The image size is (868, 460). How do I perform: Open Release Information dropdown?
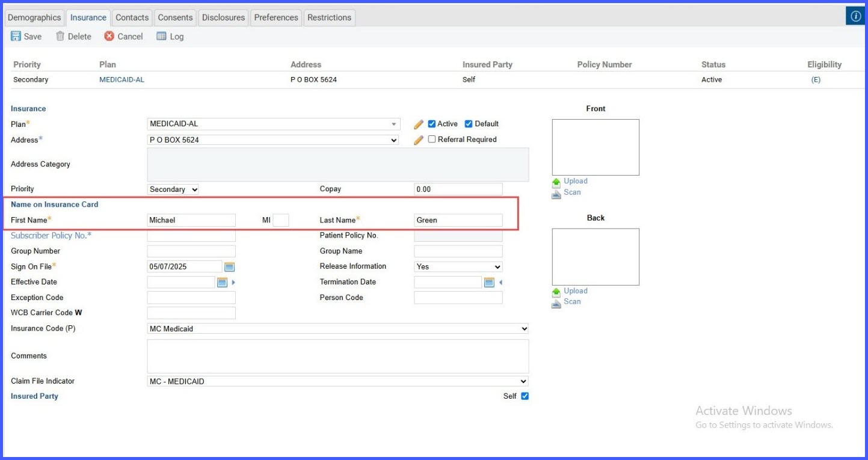(458, 267)
